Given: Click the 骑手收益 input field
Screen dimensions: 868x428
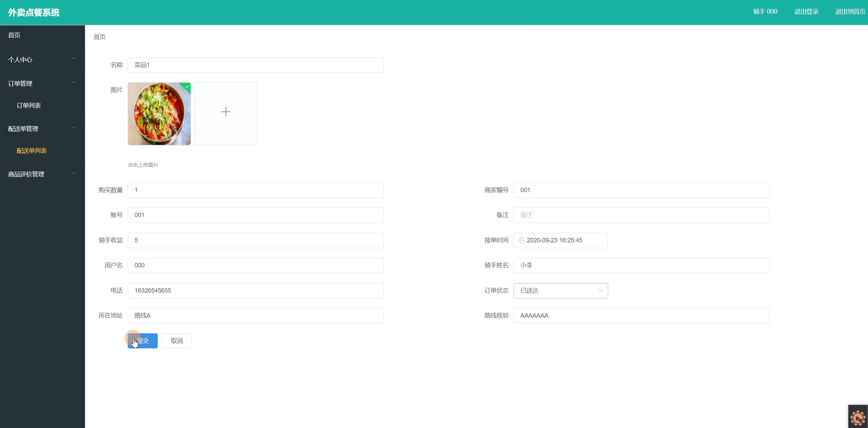Looking at the screenshot, I should click(255, 240).
